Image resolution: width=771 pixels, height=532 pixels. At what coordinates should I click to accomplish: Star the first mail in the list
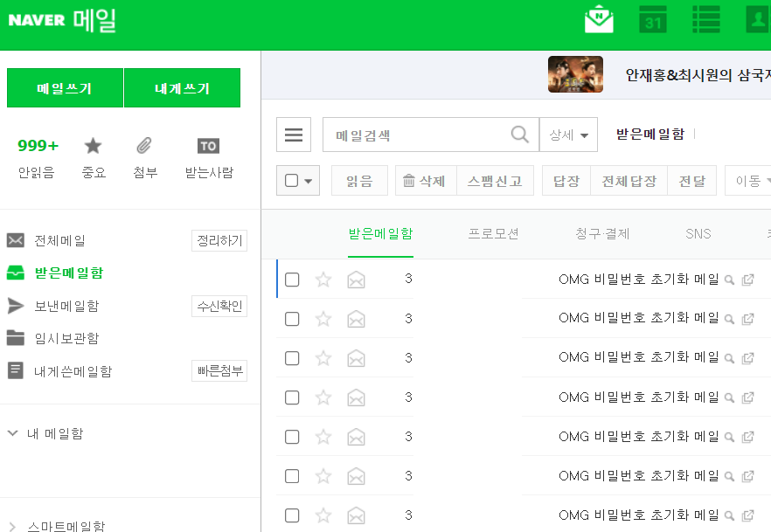click(x=323, y=279)
